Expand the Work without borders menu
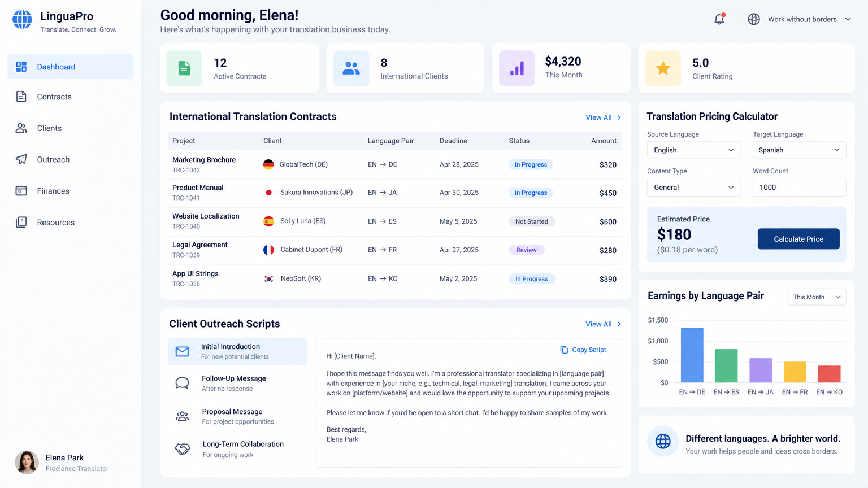Viewport: 868px width, 488px height. coord(799,19)
